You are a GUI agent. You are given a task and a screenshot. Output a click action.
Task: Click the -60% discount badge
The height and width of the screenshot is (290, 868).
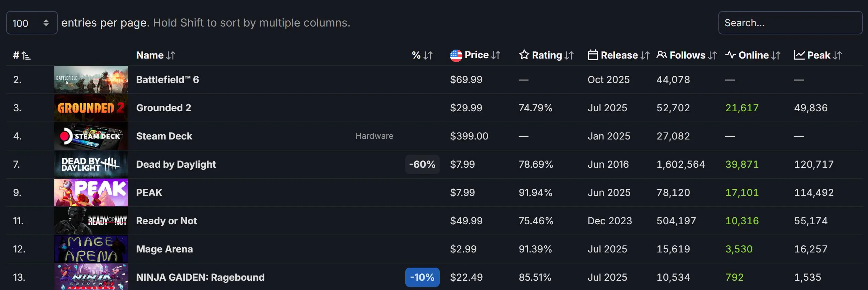(x=422, y=164)
